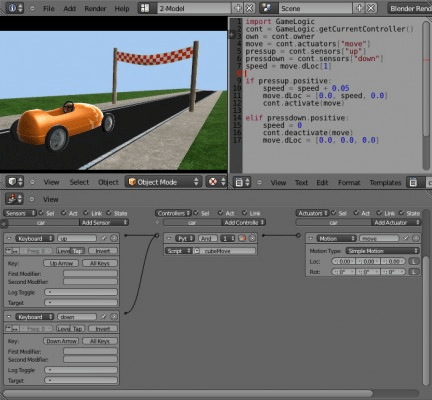The image size is (432, 400).
Task: Toggle Tap on the 'down' keyboard sensor
Action: 78,329
